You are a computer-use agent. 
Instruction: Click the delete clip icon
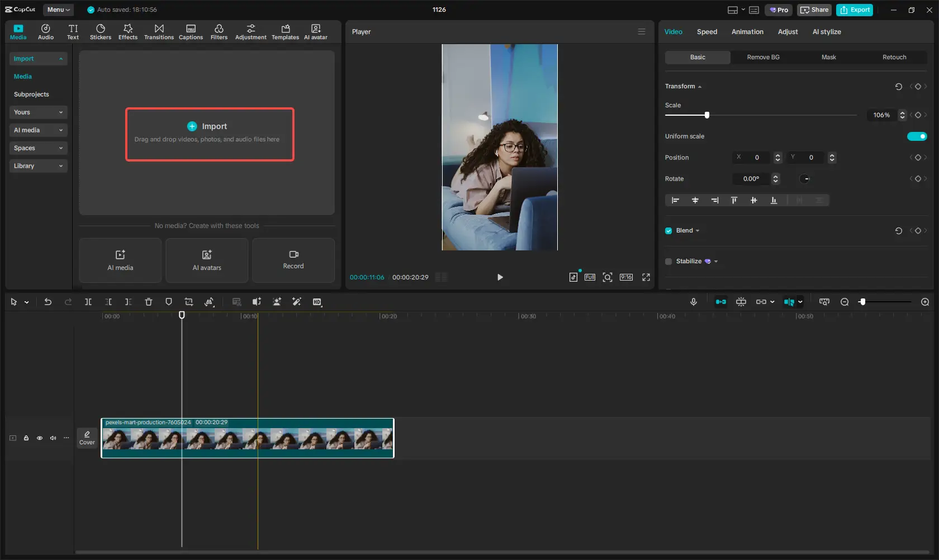tap(148, 302)
